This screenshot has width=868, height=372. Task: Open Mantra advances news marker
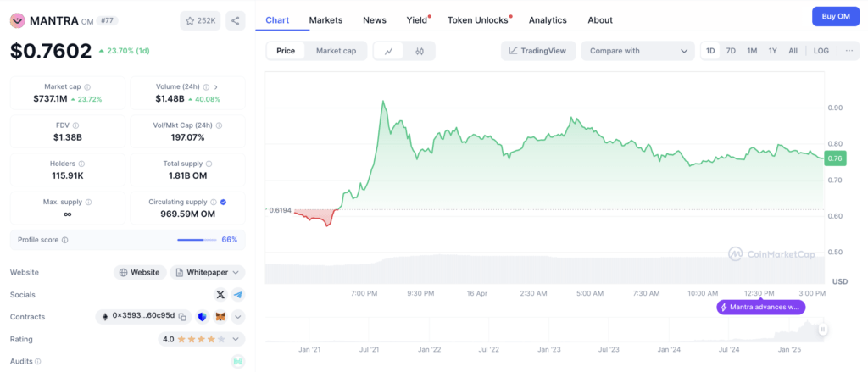[x=760, y=308]
